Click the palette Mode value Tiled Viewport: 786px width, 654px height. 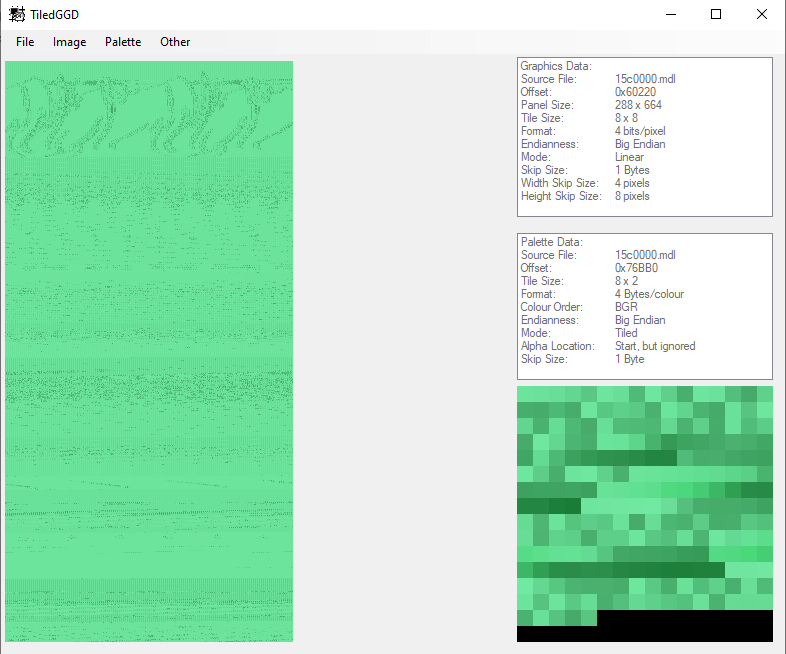[626, 333]
